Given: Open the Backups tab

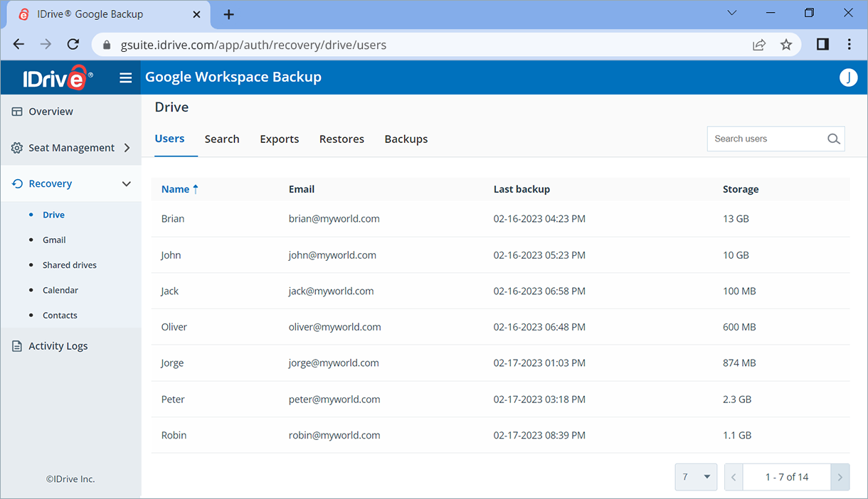Looking at the screenshot, I should (406, 139).
